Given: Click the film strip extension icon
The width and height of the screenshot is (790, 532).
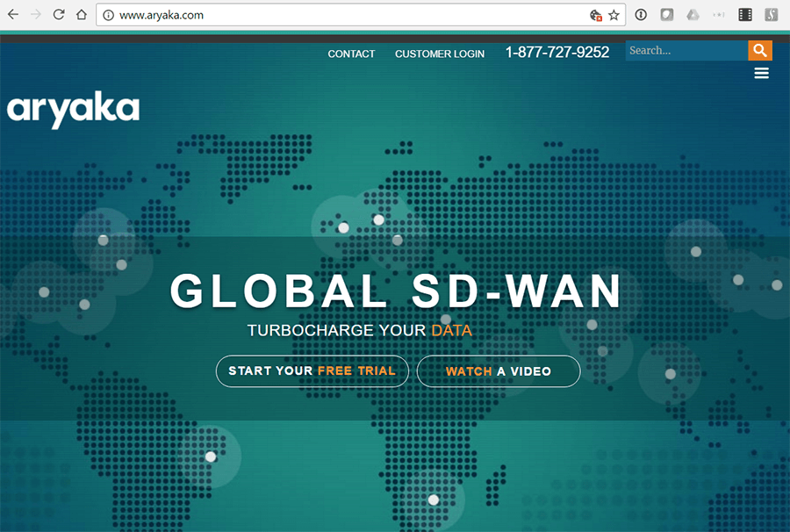Looking at the screenshot, I should click(x=746, y=14).
